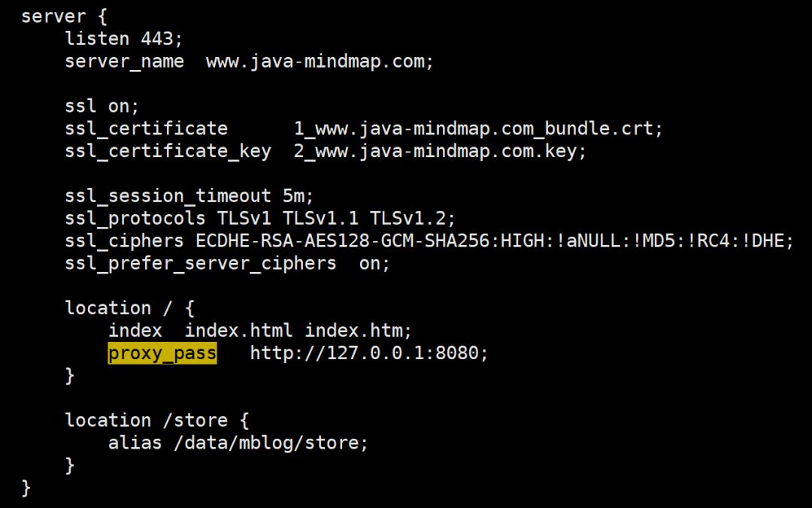Click the highlighted proxy_pass directive

[x=162, y=353]
